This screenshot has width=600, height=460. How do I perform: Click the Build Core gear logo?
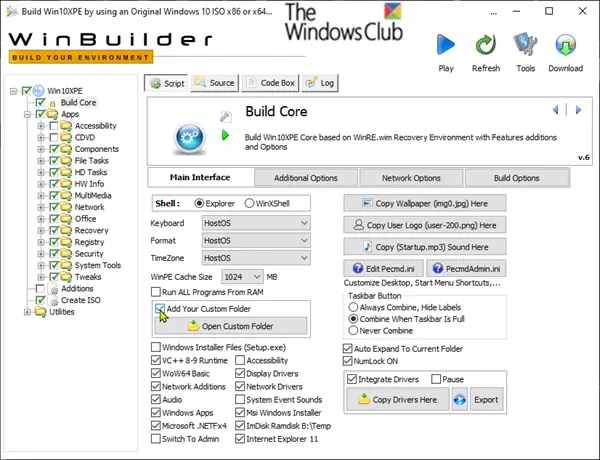[189, 138]
